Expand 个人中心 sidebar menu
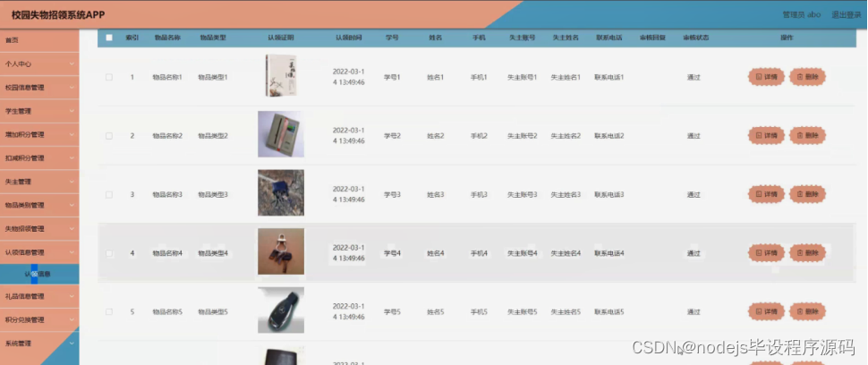The height and width of the screenshot is (365, 868). [x=39, y=64]
